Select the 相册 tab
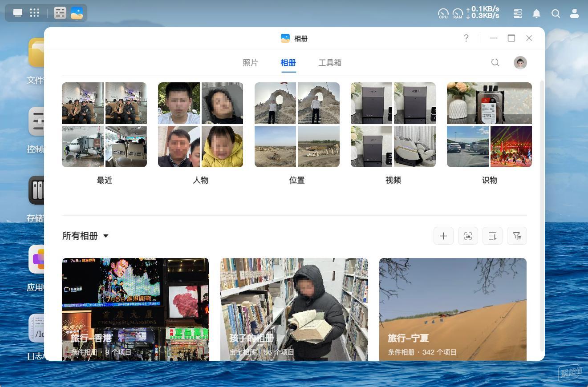The width and height of the screenshot is (588, 387). point(288,63)
